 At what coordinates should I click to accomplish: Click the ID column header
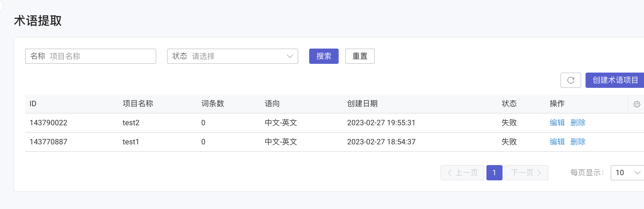click(x=33, y=104)
